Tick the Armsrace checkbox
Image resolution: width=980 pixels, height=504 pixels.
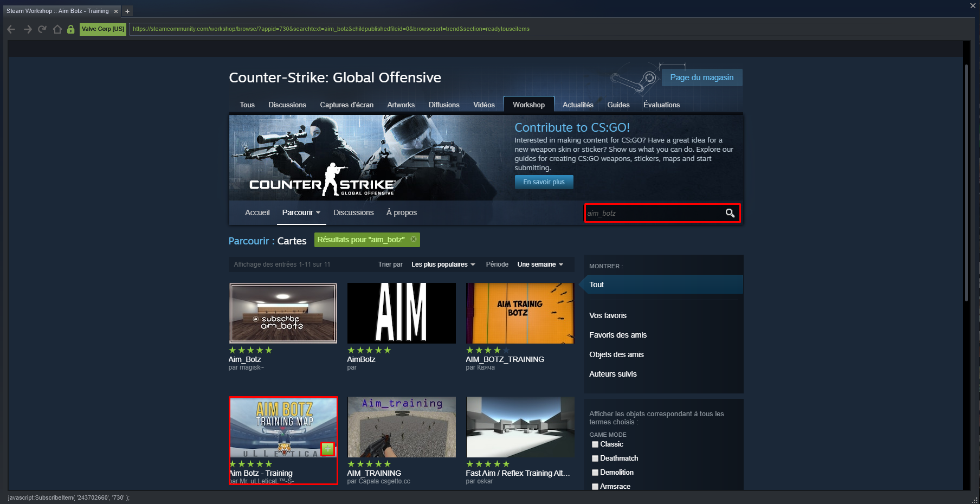[595, 487]
